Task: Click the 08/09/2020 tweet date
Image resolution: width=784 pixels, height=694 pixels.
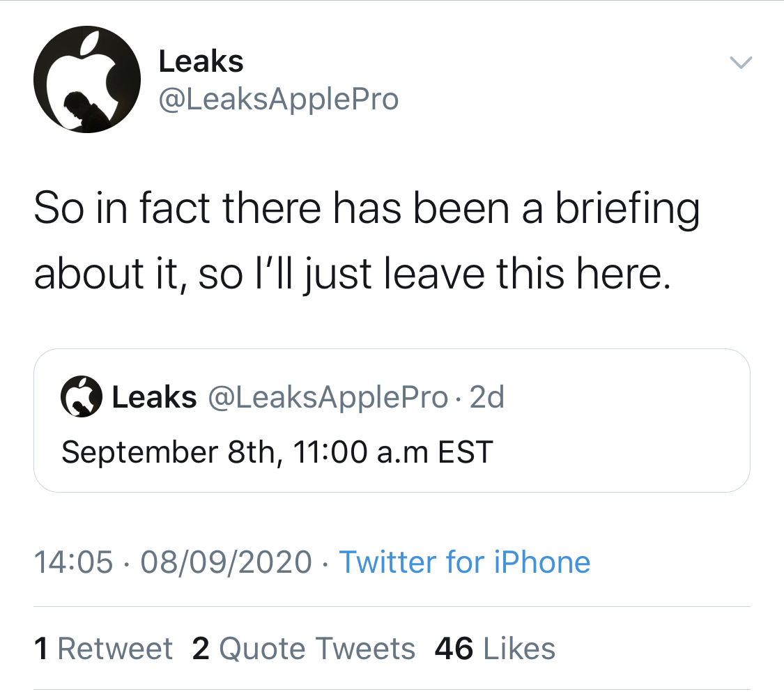Action: coord(226,562)
